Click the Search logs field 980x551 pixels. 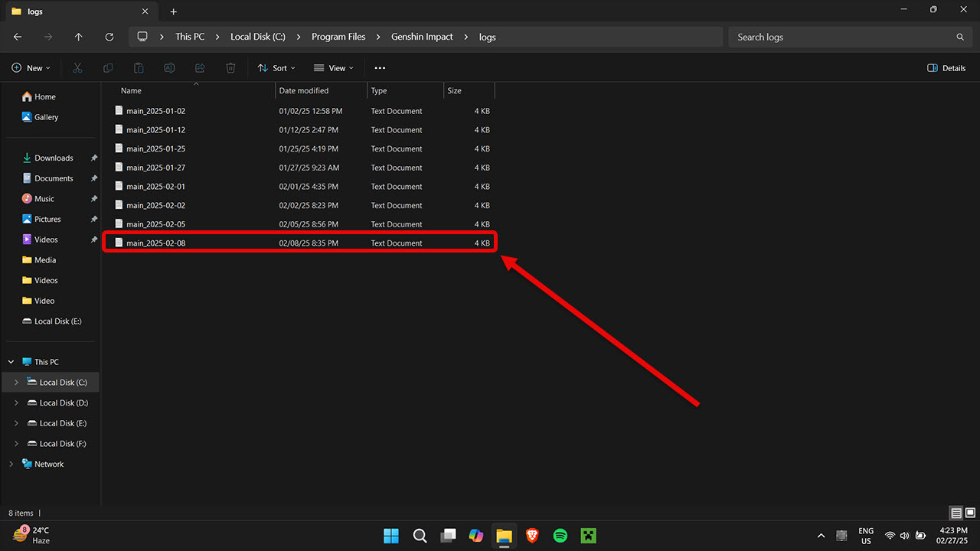842,37
